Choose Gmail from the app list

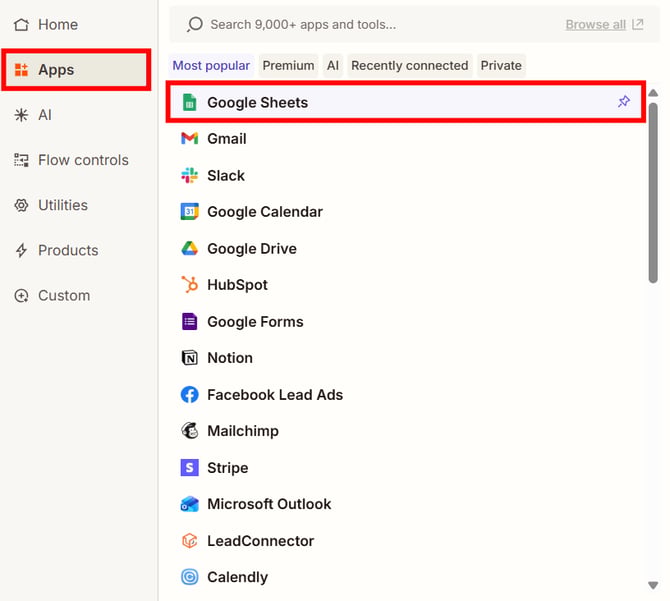click(x=406, y=139)
